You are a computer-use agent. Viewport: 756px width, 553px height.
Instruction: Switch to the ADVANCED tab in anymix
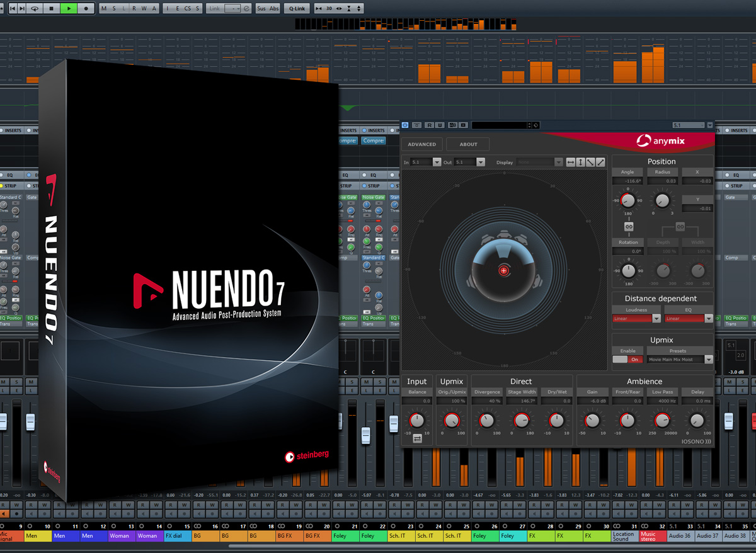click(x=422, y=144)
